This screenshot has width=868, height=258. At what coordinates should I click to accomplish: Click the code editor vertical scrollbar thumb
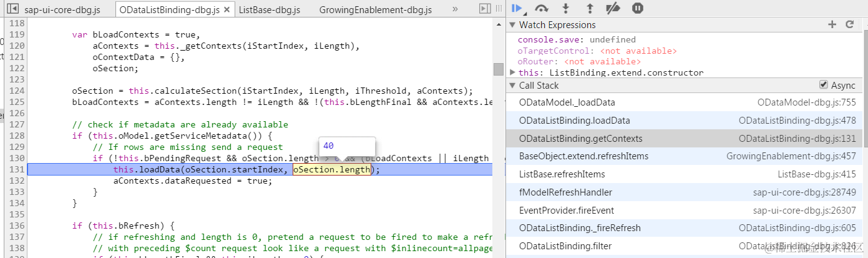(x=498, y=69)
